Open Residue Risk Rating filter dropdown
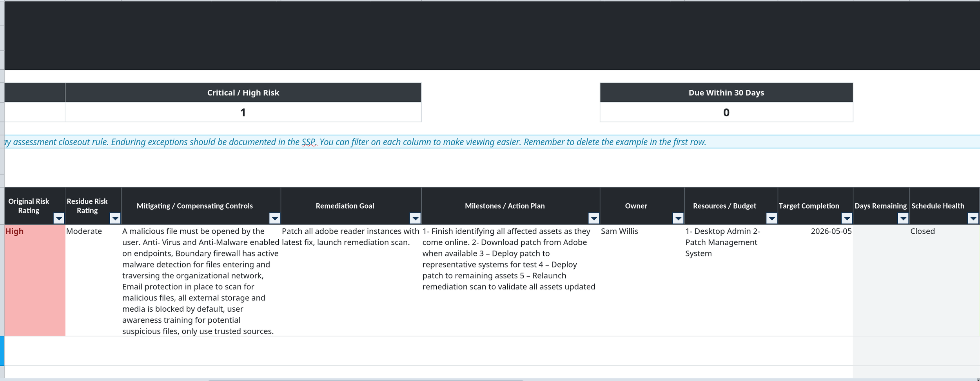 [x=115, y=218]
